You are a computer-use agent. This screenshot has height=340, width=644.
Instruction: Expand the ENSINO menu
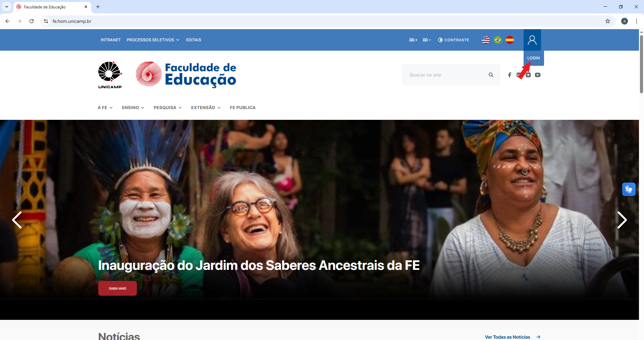(x=133, y=108)
